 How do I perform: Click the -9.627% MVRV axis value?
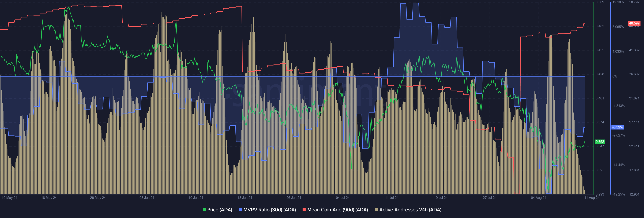pos(619,135)
